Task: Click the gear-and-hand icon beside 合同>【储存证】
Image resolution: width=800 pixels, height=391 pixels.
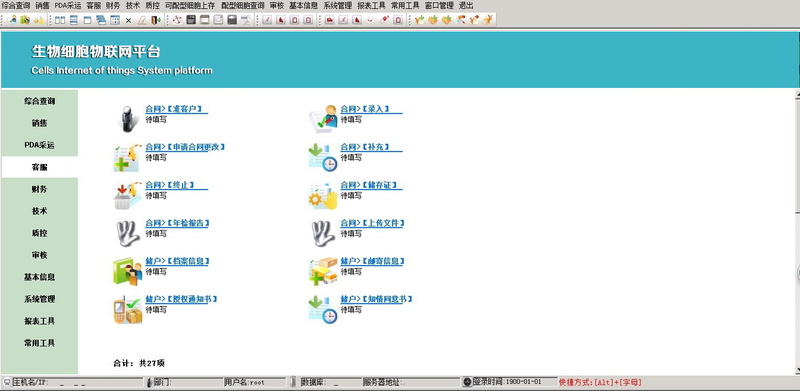Action: (x=323, y=195)
